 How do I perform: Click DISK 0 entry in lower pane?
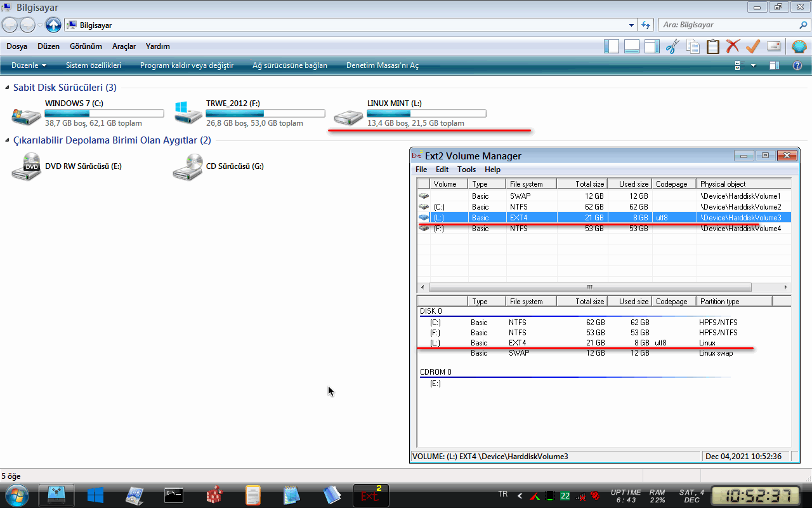(x=431, y=311)
